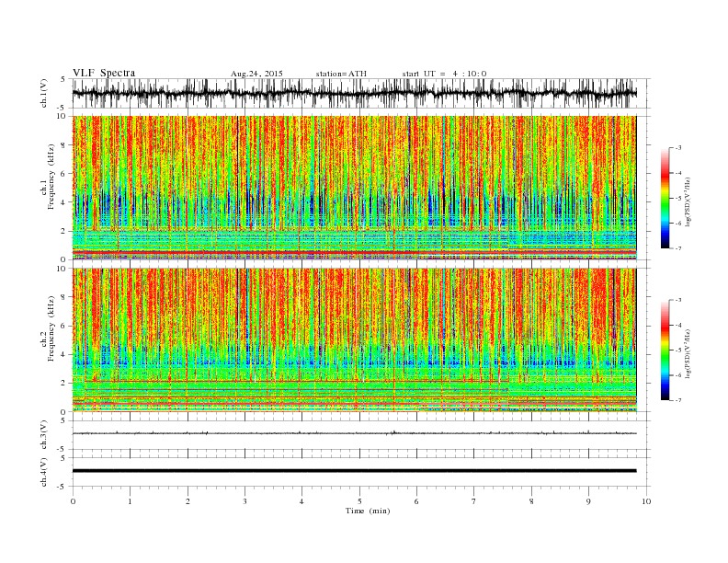Click the "3" tick on the time axis
Image resolution: width=728 pixels, height=563 pixels.
tap(245, 501)
